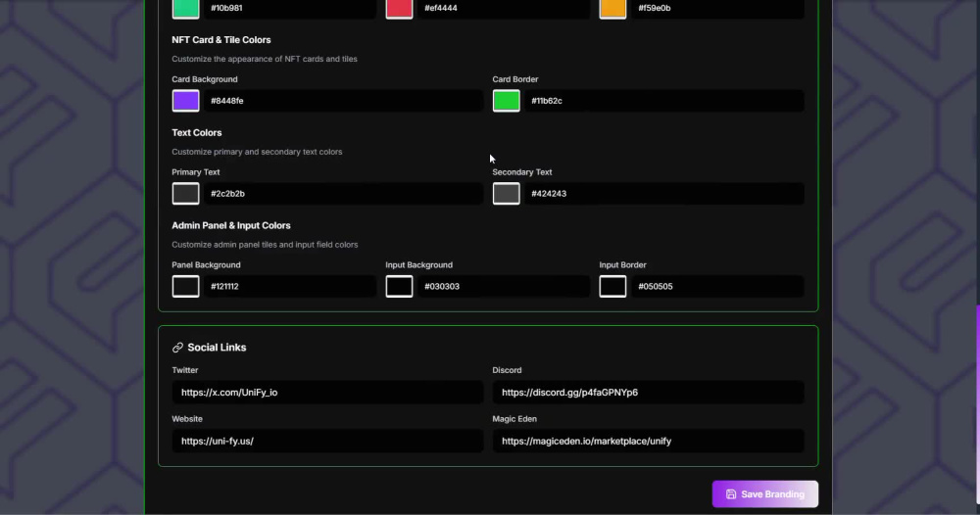Click the Magic Eden field label
The image size is (980, 515).
pyautogui.click(x=514, y=419)
